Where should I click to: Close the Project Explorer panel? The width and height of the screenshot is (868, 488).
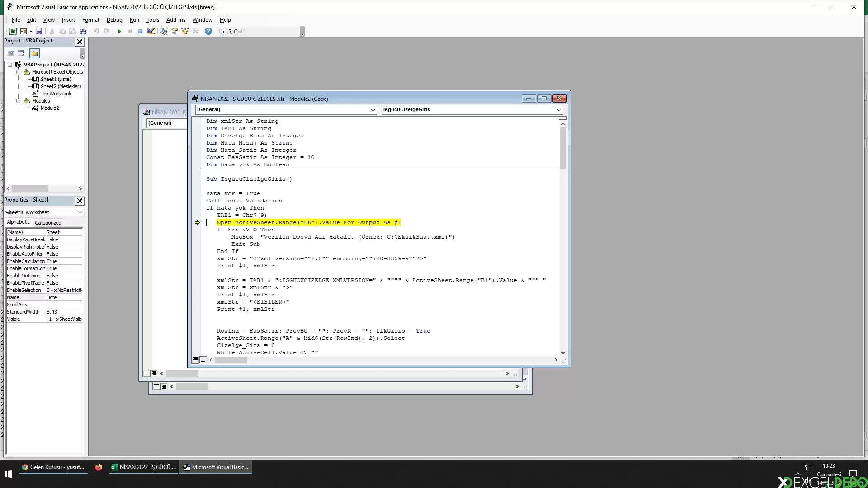coord(80,42)
